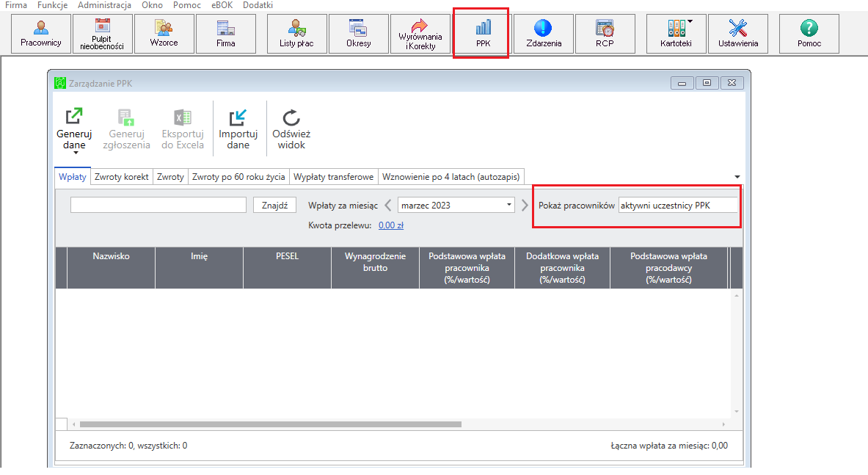Viewport: 868px width, 475px height.
Task: Expand Generuj dane dropdown arrow
Action: [x=76, y=153]
